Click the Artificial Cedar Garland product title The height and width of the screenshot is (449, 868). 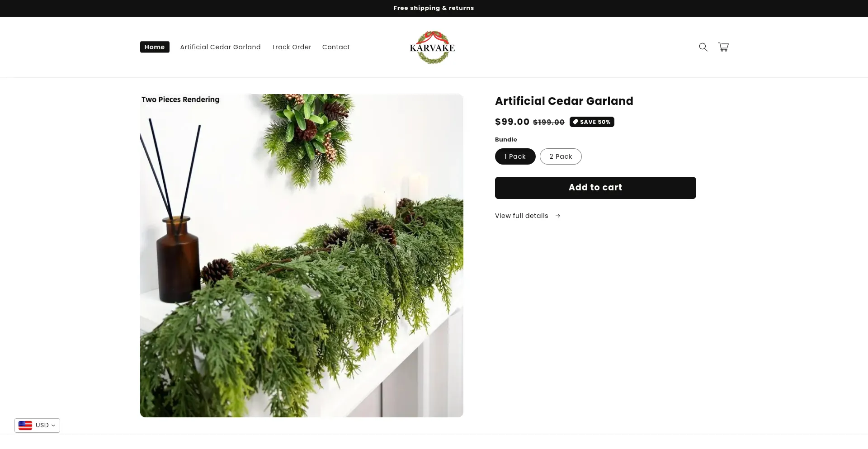click(x=564, y=101)
